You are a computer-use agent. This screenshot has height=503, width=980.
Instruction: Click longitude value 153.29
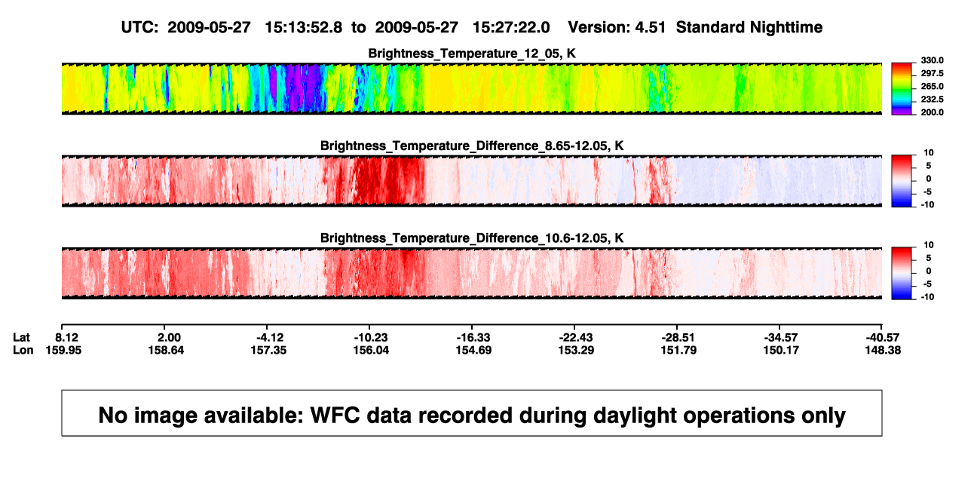click(575, 350)
